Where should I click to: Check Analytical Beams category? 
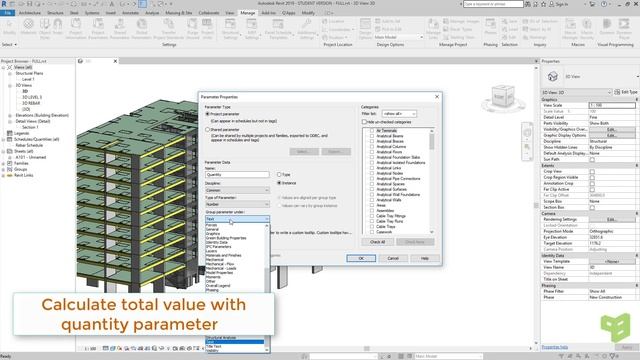tap(372, 136)
